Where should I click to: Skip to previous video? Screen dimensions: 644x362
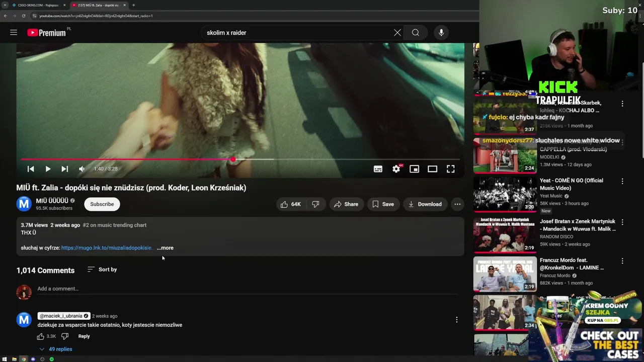pos(31,169)
